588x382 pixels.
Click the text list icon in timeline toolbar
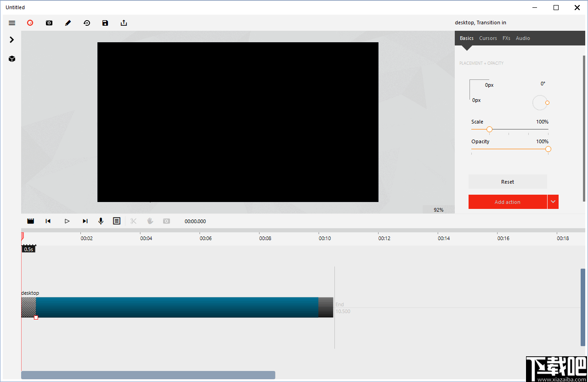point(117,221)
